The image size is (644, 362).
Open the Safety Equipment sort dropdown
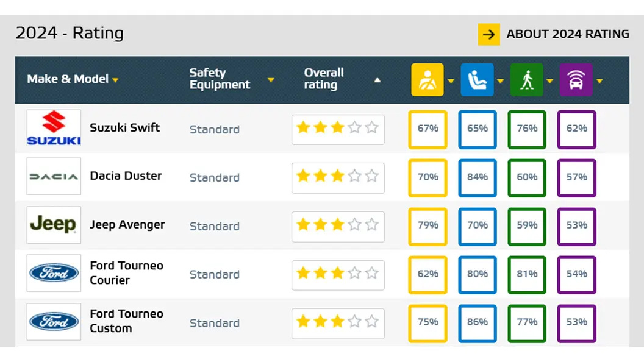271,80
